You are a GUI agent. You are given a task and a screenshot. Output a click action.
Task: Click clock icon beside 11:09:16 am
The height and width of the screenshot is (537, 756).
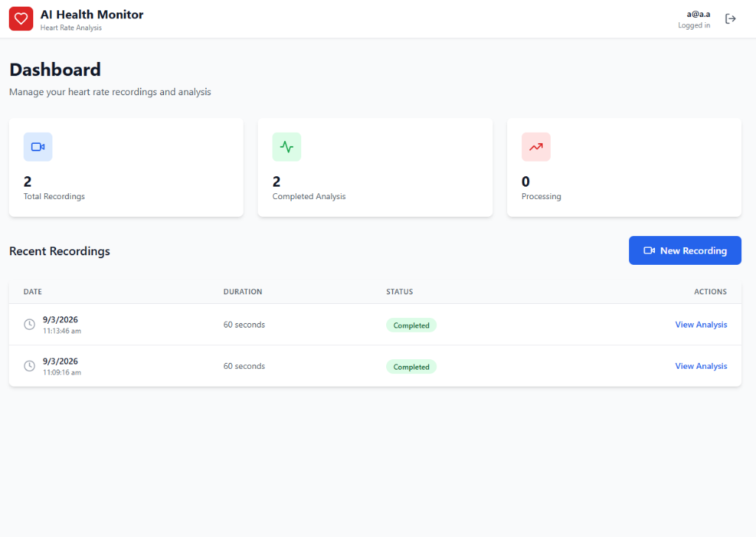click(30, 366)
